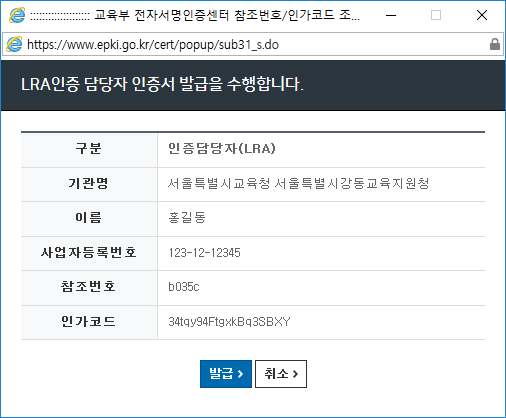Select reference number b035c

coord(184,287)
